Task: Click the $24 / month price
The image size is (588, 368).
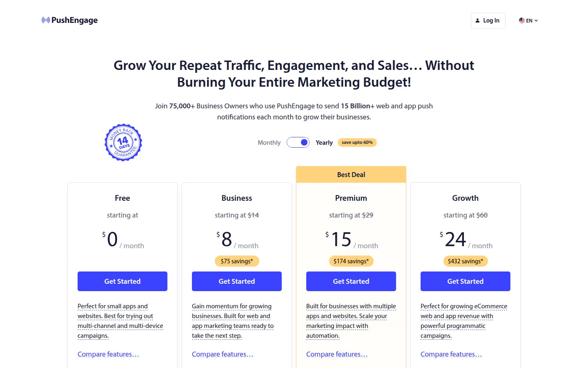Action: (466, 240)
